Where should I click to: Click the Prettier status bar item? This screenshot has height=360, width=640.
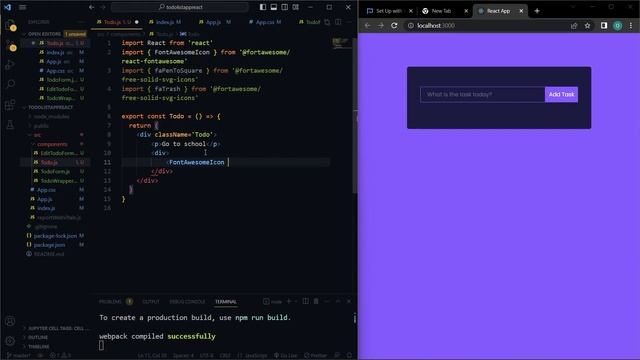pyautogui.click(x=316, y=356)
